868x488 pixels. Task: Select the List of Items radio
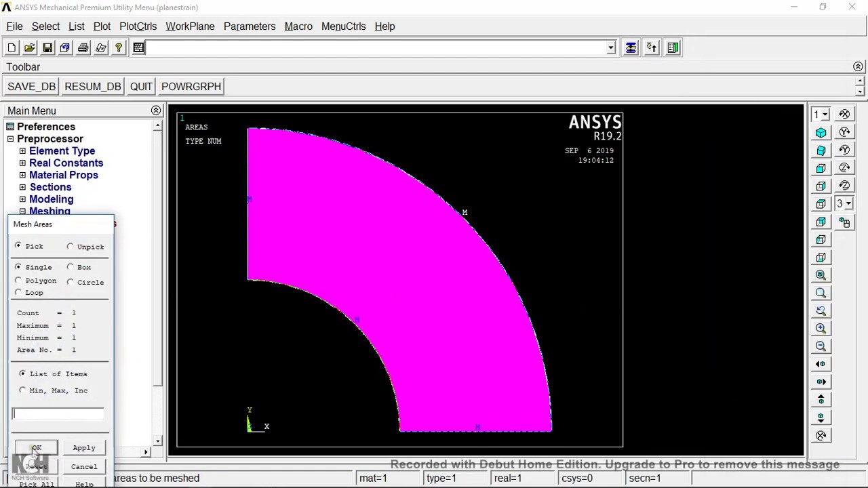pos(23,373)
